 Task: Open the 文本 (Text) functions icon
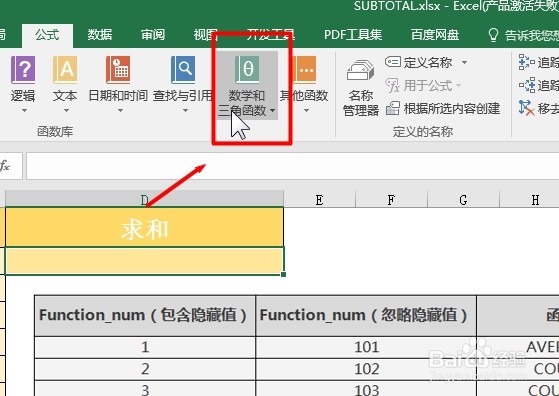(x=65, y=70)
